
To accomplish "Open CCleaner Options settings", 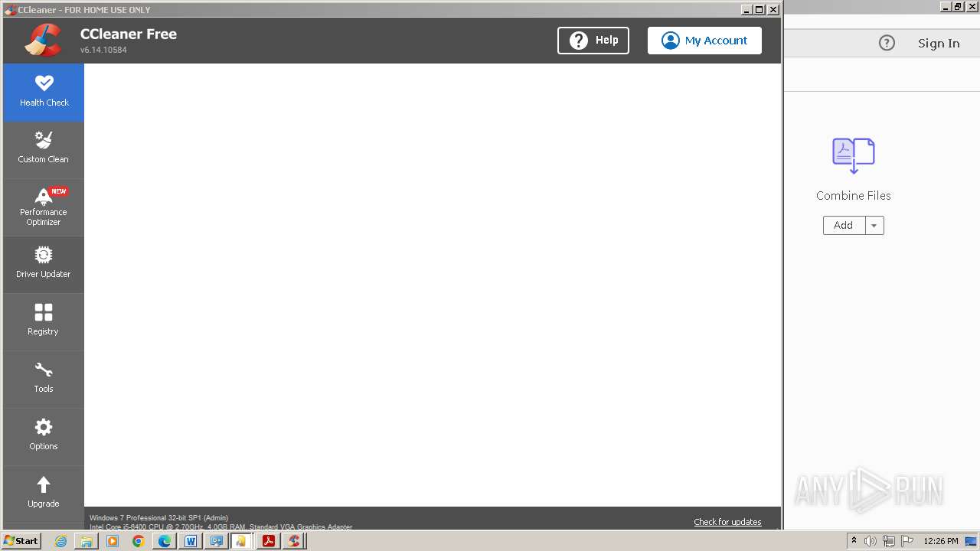I will (x=44, y=437).
